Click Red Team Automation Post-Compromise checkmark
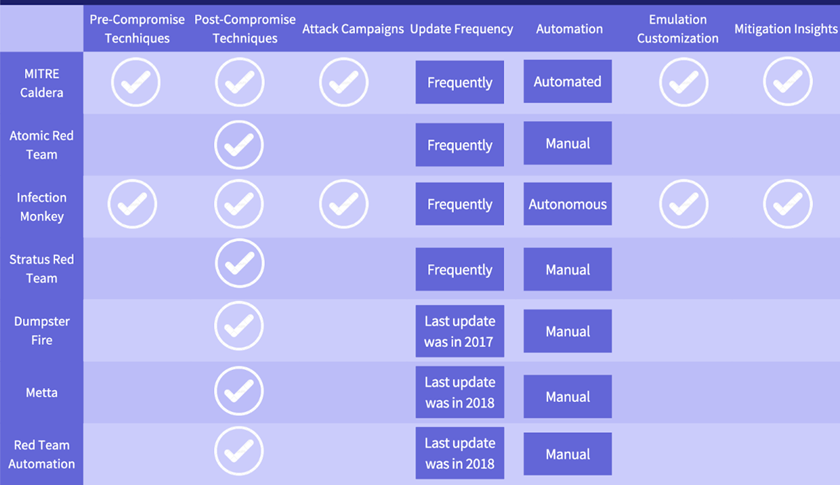Viewport: 840px width, 485px height. pyautogui.click(x=239, y=451)
